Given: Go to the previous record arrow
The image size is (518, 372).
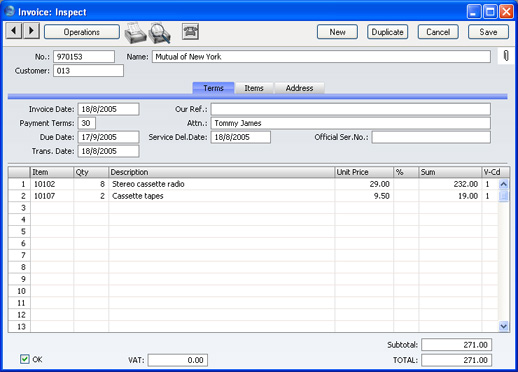Looking at the screenshot, I should coord(14,31).
